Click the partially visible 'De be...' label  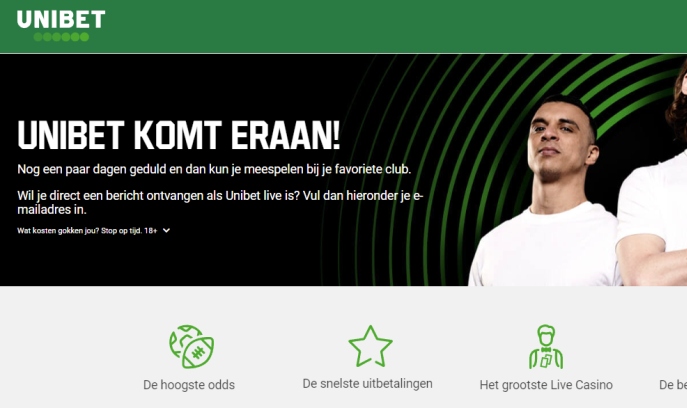tap(673, 385)
